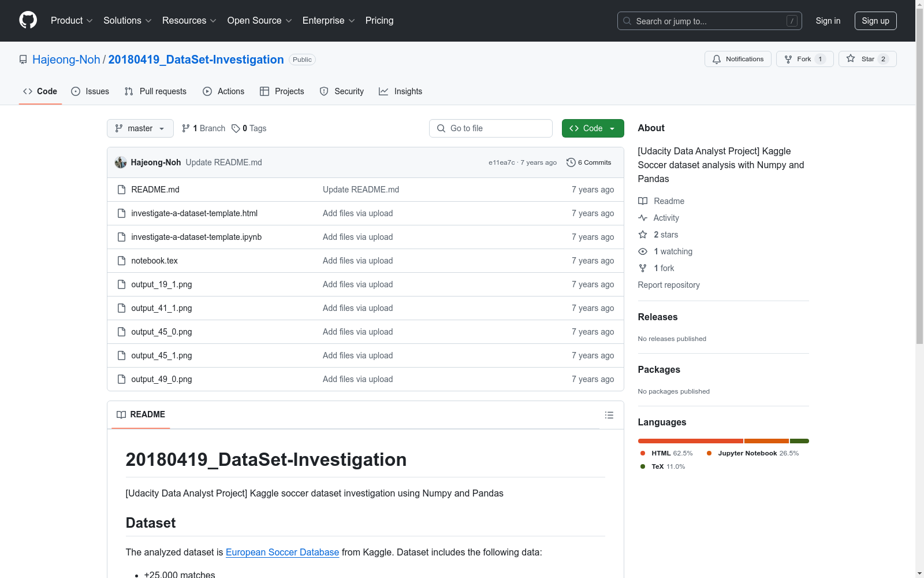Click the file icon beside README.md
This screenshot has width=924, height=578.
coord(121,190)
